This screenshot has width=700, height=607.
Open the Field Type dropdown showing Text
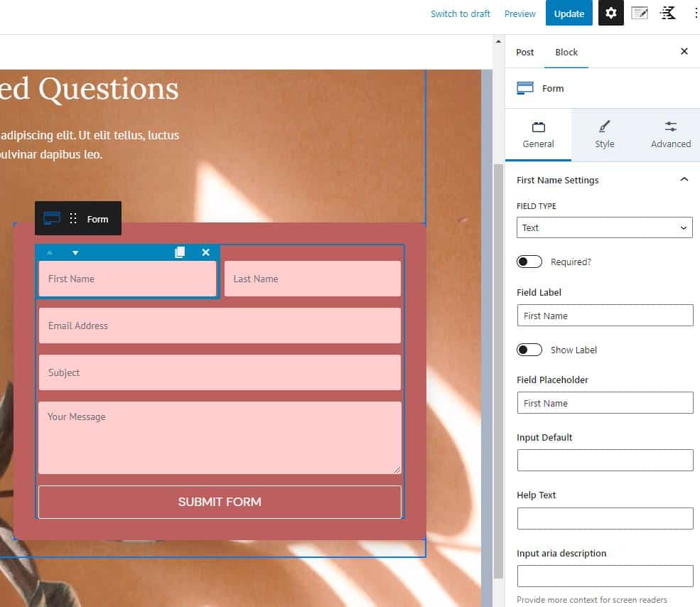pos(605,227)
